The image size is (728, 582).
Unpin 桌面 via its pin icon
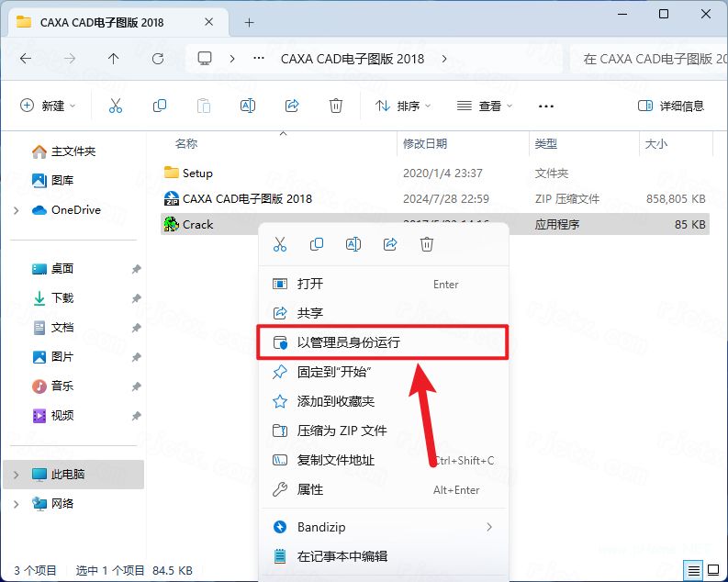[x=136, y=269]
